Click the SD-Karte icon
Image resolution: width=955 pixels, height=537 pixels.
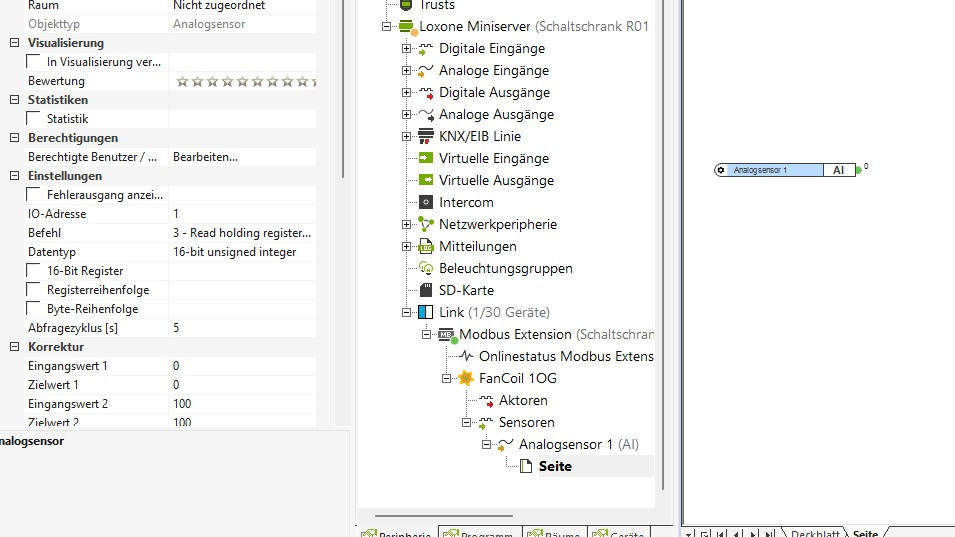click(426, 290)
